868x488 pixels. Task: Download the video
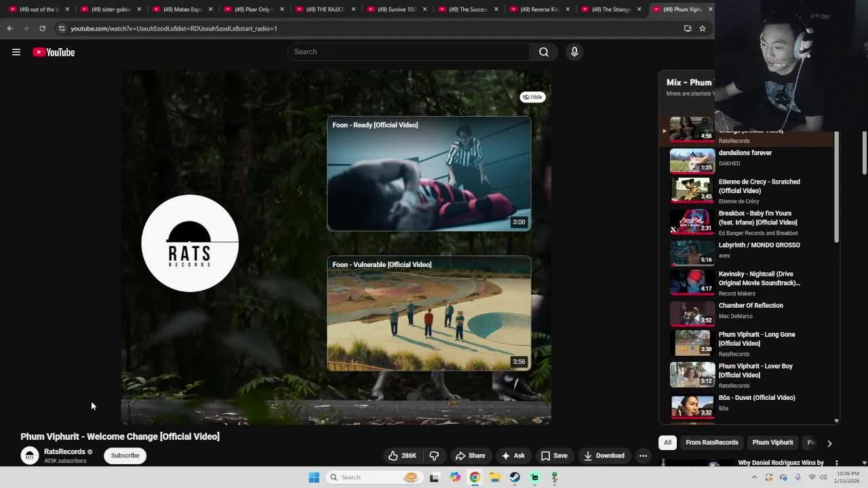604,455
